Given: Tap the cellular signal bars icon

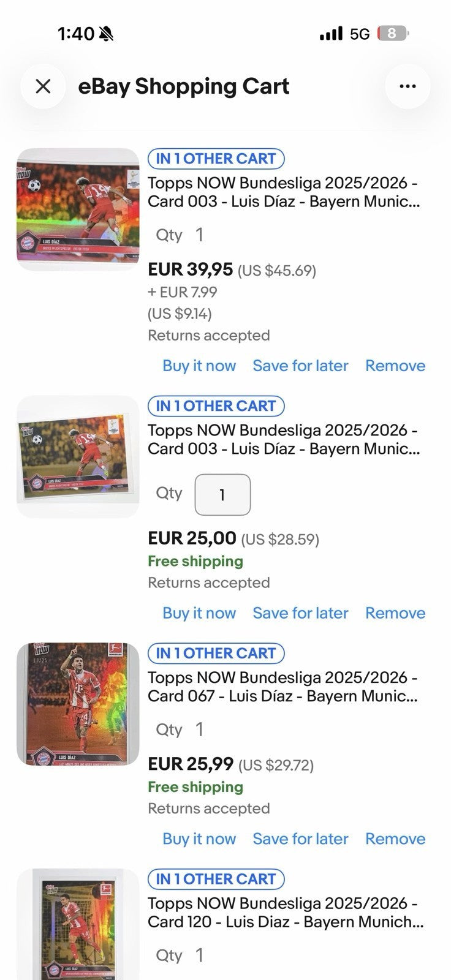Looking at the screenshot, I should tap(332, 34).
